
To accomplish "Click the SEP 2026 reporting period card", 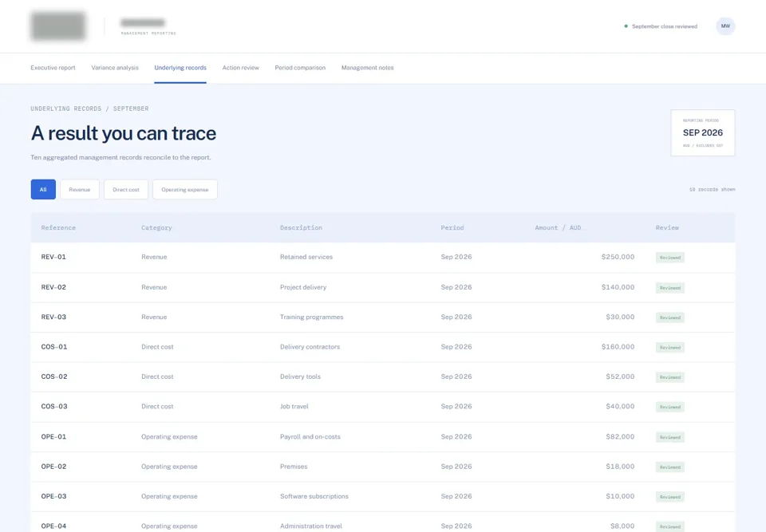I will click(702, 133).
